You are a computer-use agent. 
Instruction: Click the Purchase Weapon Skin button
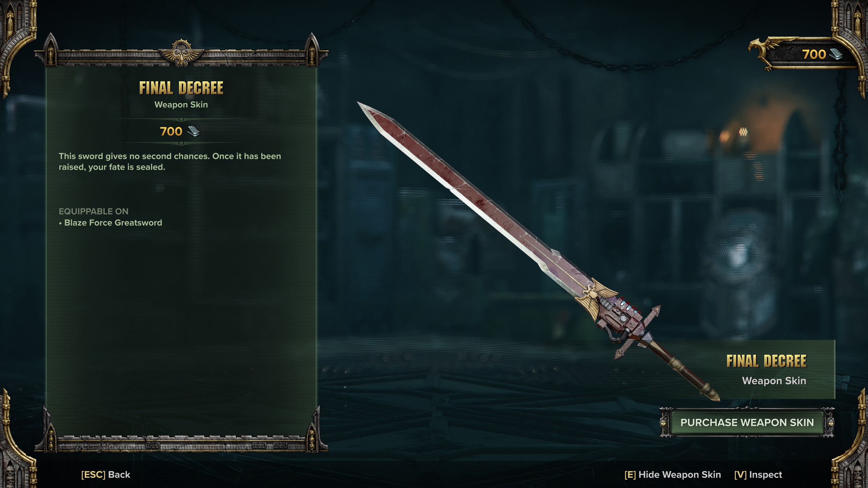pyautogui.click(x=747, y=423)
